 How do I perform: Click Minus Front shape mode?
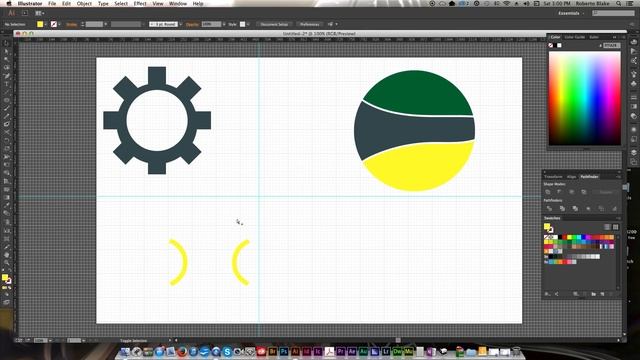pos(560,192)
